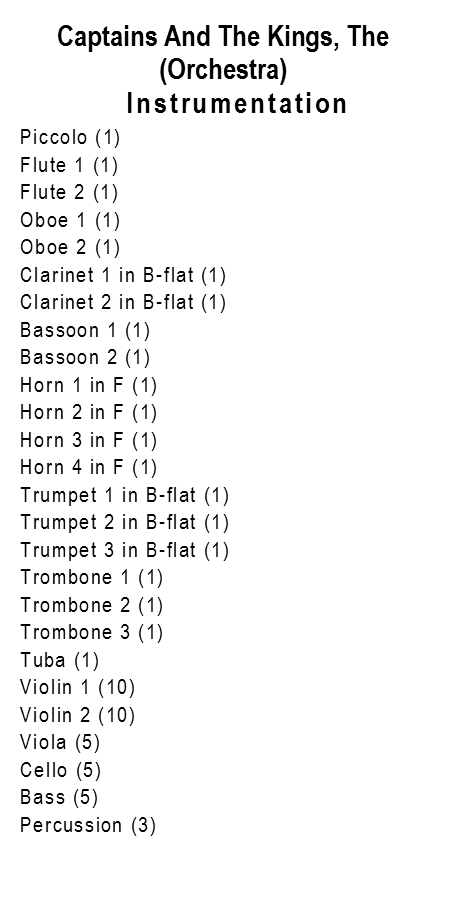
Task: Select the Percussion (3) entry
Action: 88,825
